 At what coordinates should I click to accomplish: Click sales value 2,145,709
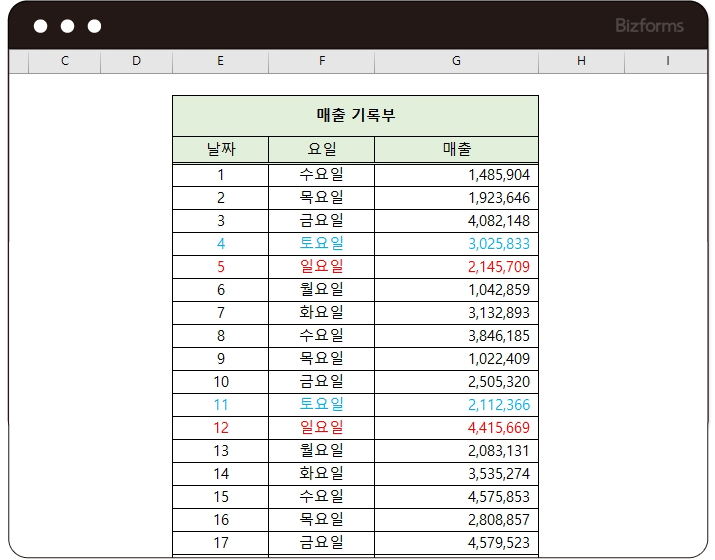(x=456, y=267)
